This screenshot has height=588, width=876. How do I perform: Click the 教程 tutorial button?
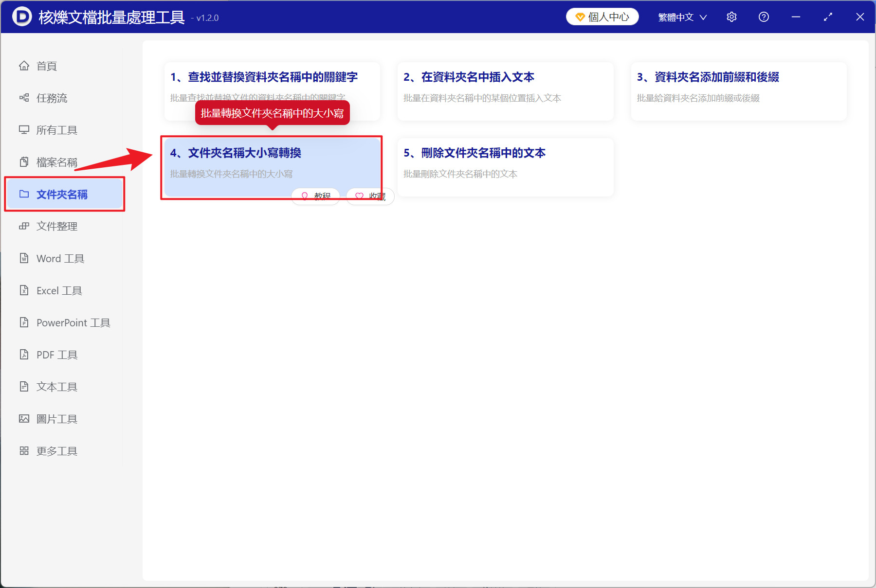pos(315,196)
